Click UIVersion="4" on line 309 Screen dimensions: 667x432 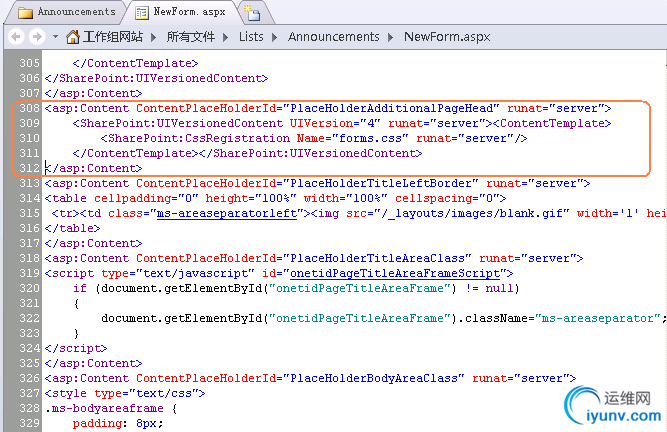[x=335, y=123]
